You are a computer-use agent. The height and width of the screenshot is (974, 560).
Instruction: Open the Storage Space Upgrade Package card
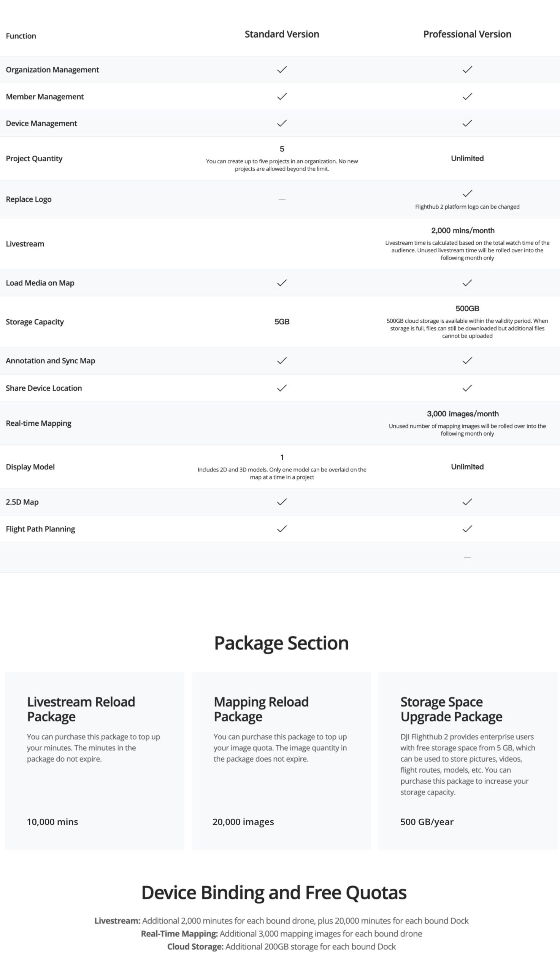[468, 761]
